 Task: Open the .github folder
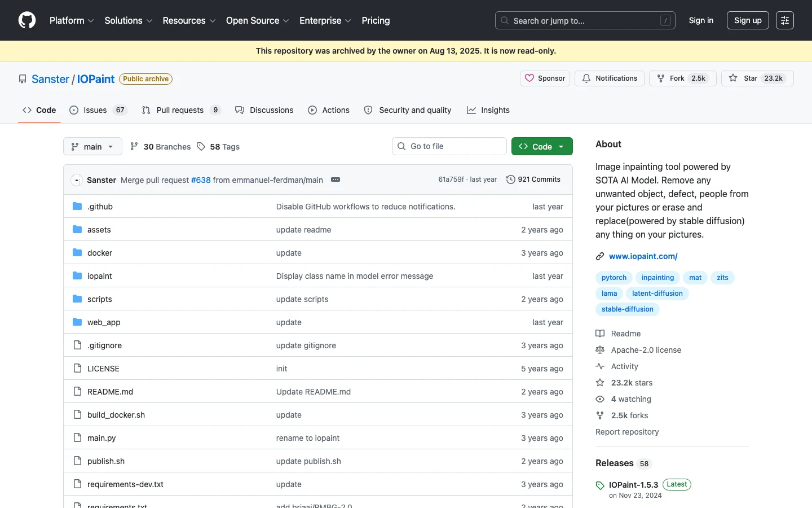(x=100, y=207)
